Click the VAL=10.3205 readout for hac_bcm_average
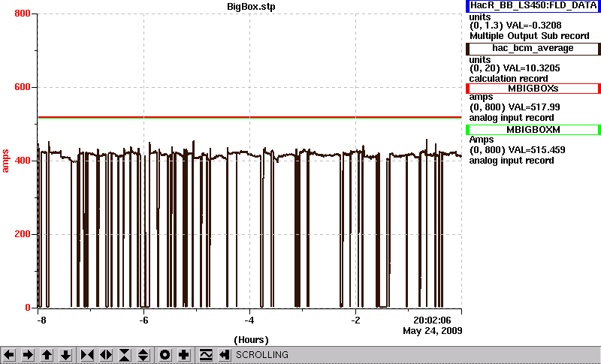The image size is (601, 364). pyautogui.click(x=533, y=68)
